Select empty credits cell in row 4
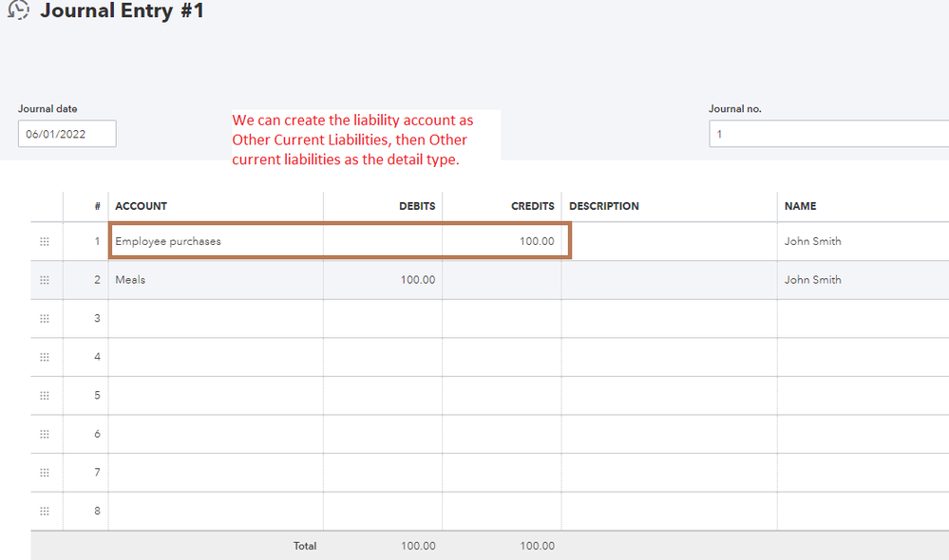949x560 pixels. click(x=502, y=358)
